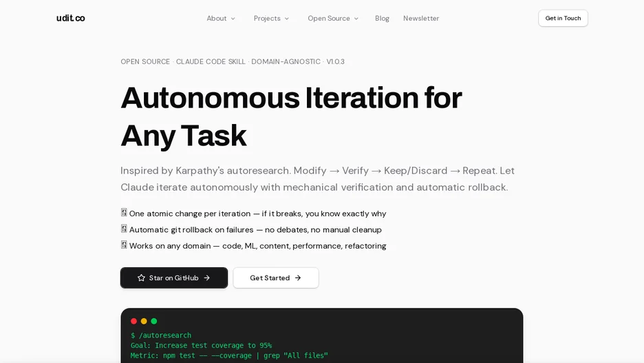Image resolution: width=644 pixels, height=363 pixels.
Task: Click the 'Goal: Increase test coverage to 95%' line
Action: 201,345
